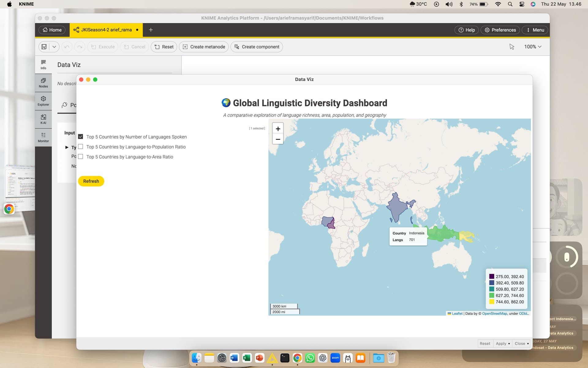
Task: Open the Monitor sidebar panel
Action: pyautogui.click(x=43, y=137)
